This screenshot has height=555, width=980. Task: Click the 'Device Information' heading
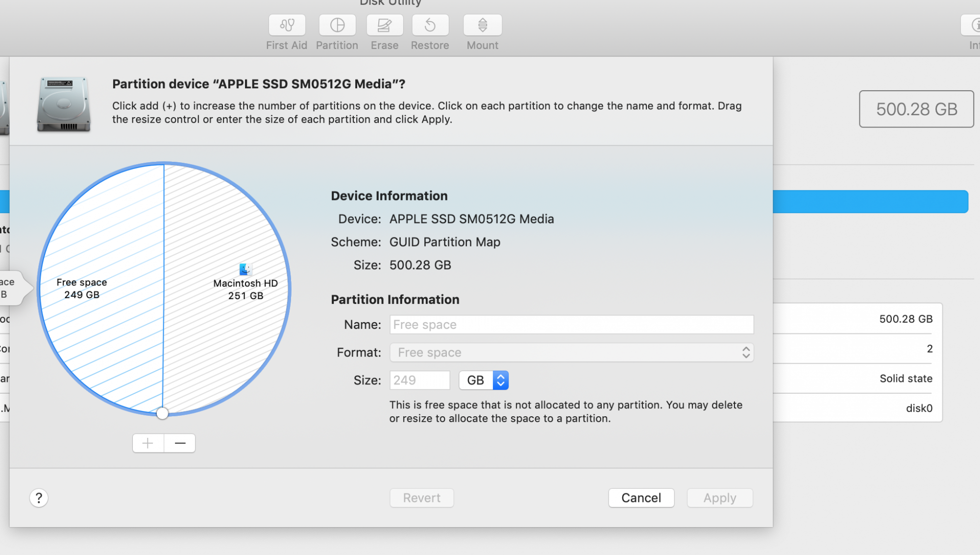click(389, 196)
